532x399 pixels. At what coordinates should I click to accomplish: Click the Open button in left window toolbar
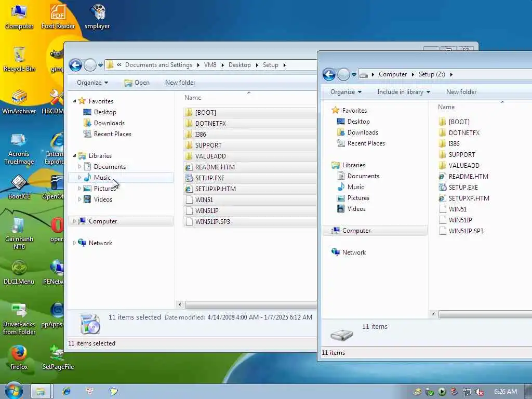coord(137,83)
